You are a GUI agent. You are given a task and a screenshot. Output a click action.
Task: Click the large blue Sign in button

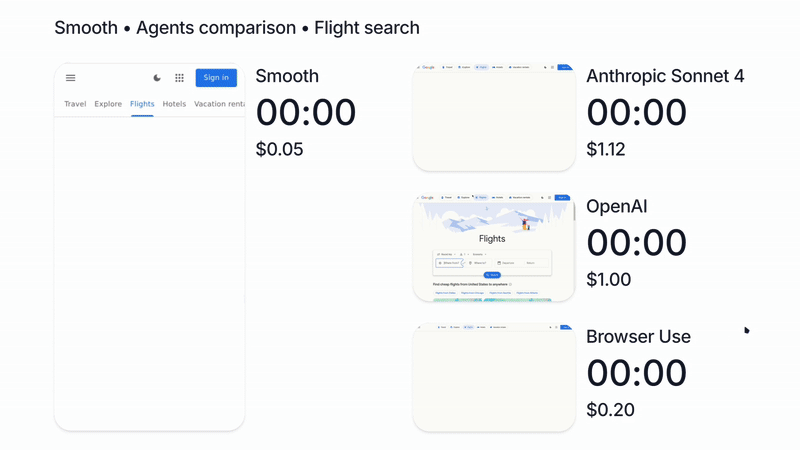216,78
